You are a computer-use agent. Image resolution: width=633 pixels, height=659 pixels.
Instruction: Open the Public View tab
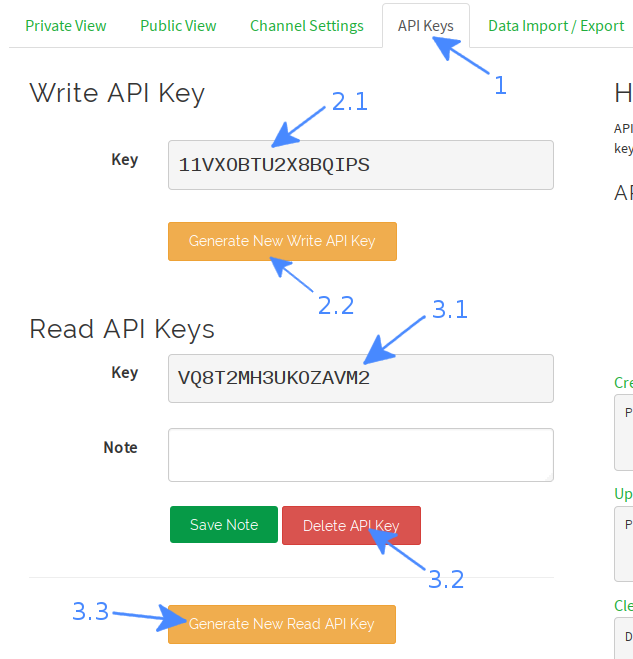[x=178, y=26]
